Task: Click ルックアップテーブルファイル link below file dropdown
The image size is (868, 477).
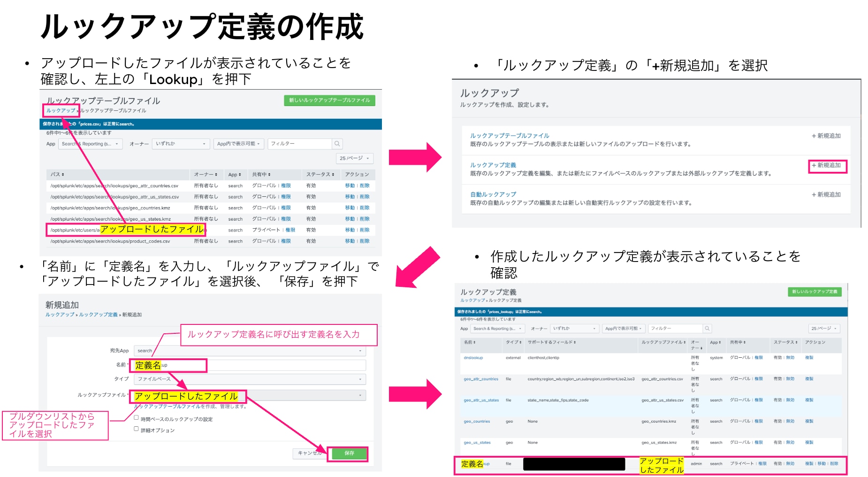Action: pyautogui.click(x=168, y=407)
